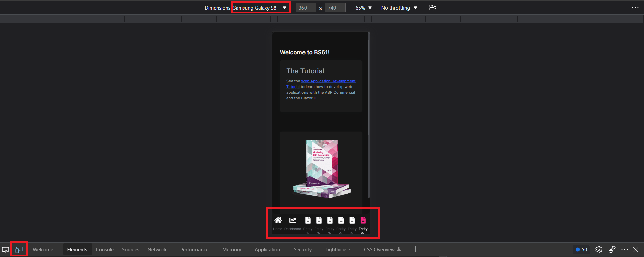Click 'The Tutorial' card title
The image size is (644, 257).
click(x=305, y=71)
